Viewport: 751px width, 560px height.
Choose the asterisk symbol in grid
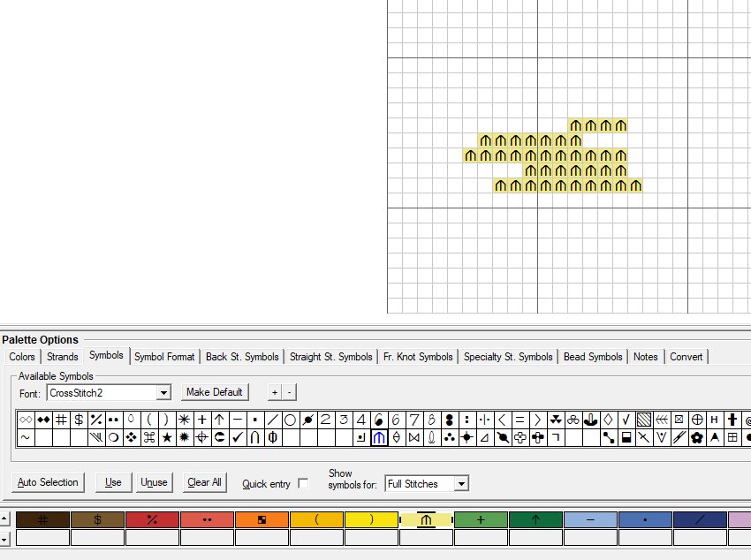point(184,420)
